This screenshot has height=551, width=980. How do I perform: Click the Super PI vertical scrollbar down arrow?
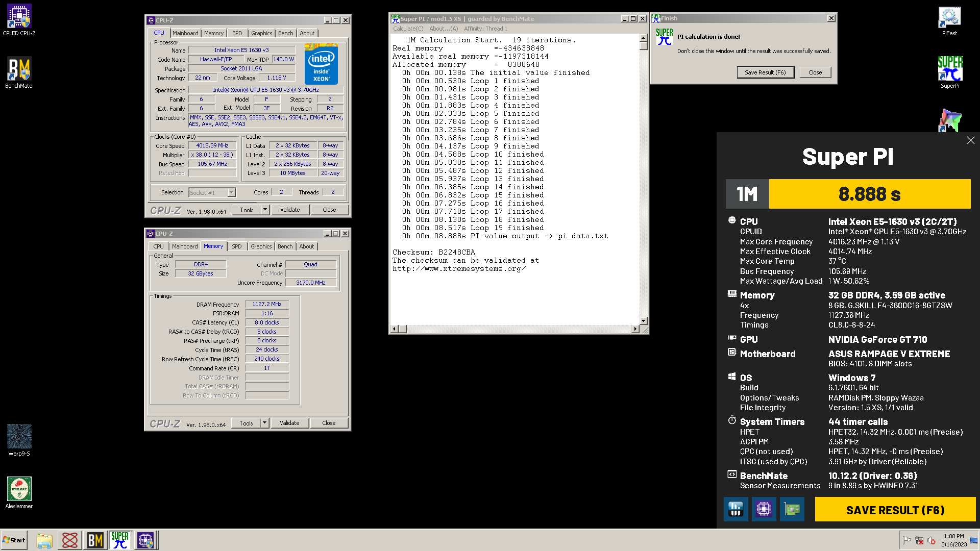pyautogui.click(x=643, y=321)
